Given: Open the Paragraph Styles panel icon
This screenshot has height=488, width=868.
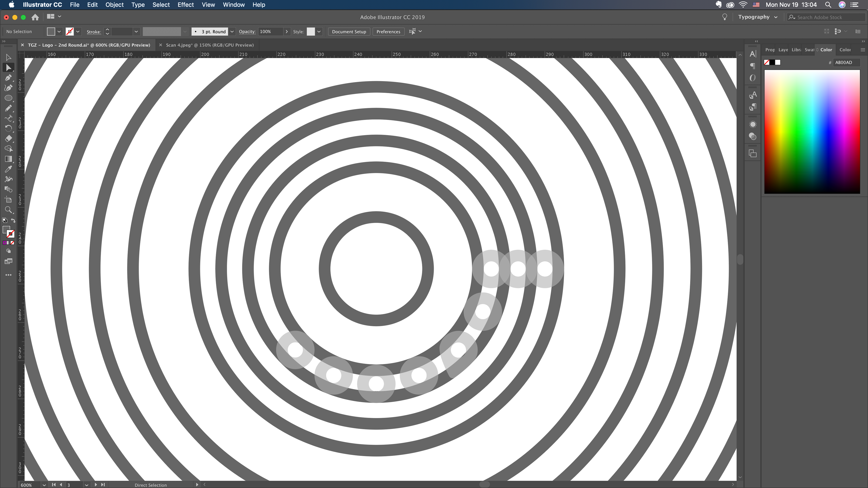Looking at the screenshot, I should pyautogui.click(x=752, y=107).
